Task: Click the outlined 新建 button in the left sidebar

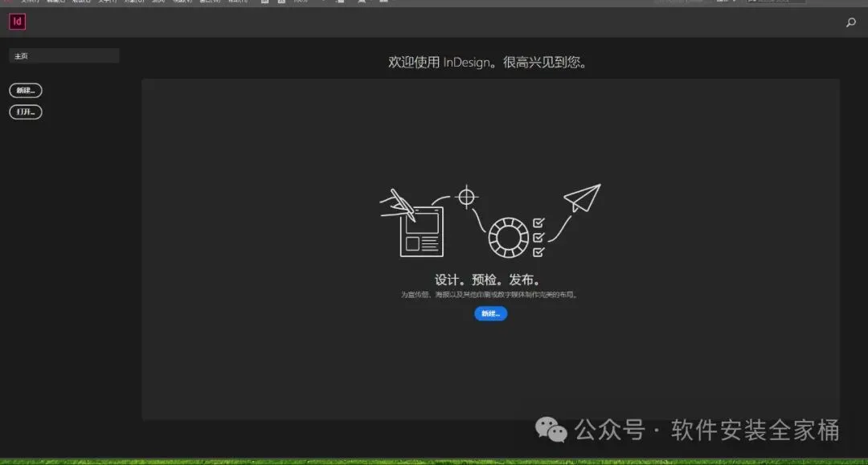Action: (26, 90)
